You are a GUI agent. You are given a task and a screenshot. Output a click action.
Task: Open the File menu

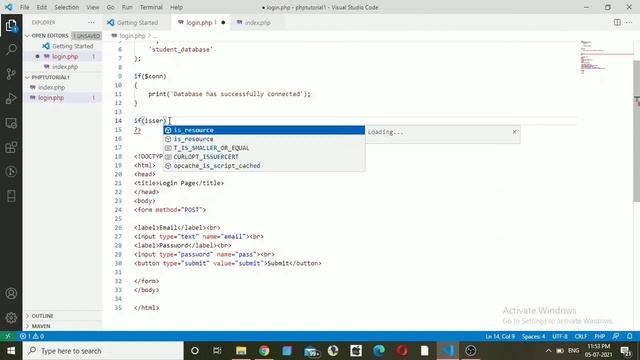point(24,7)
